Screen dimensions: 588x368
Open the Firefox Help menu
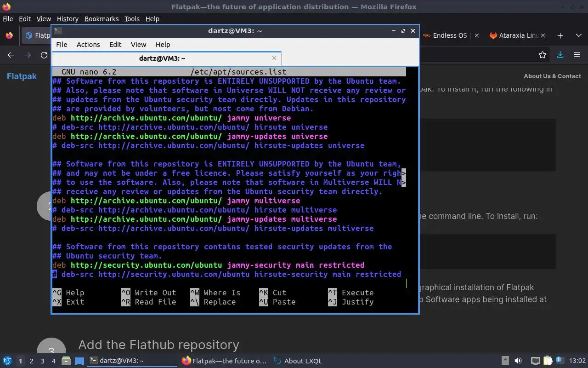click(152, 19)
